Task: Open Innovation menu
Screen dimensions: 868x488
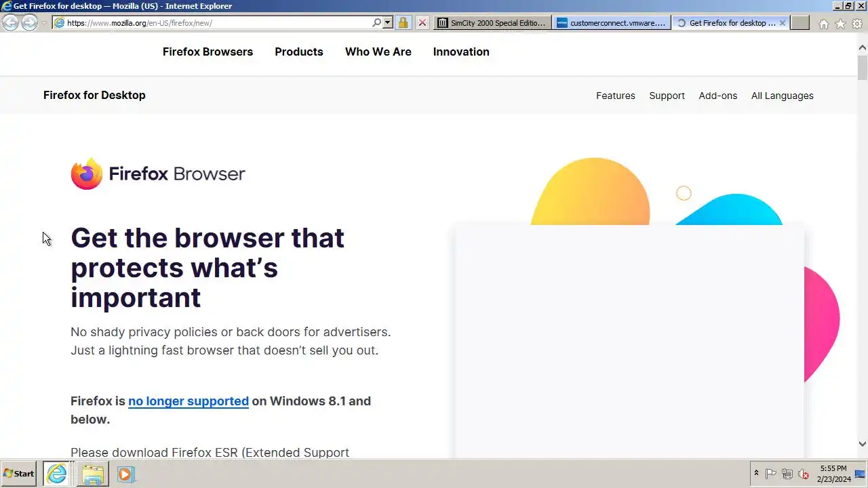Action: click(x=461, y=52)
